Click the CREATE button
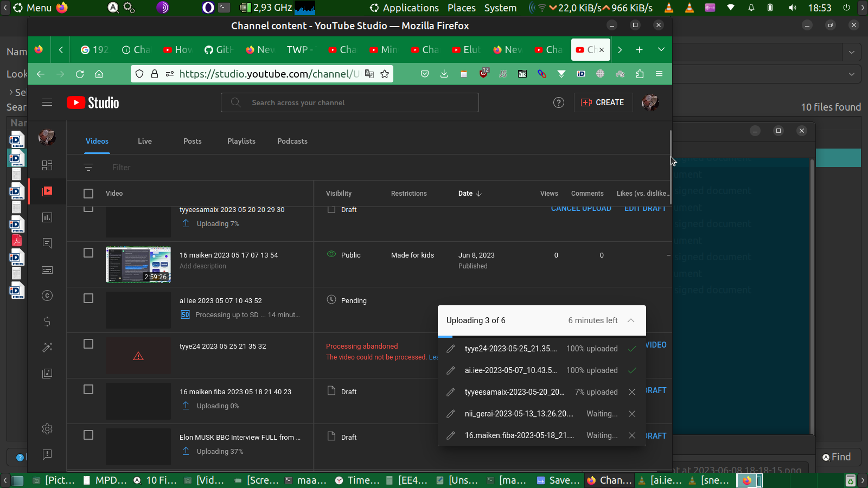The height and width of the screenshot is (488, 868). (603, 102)
